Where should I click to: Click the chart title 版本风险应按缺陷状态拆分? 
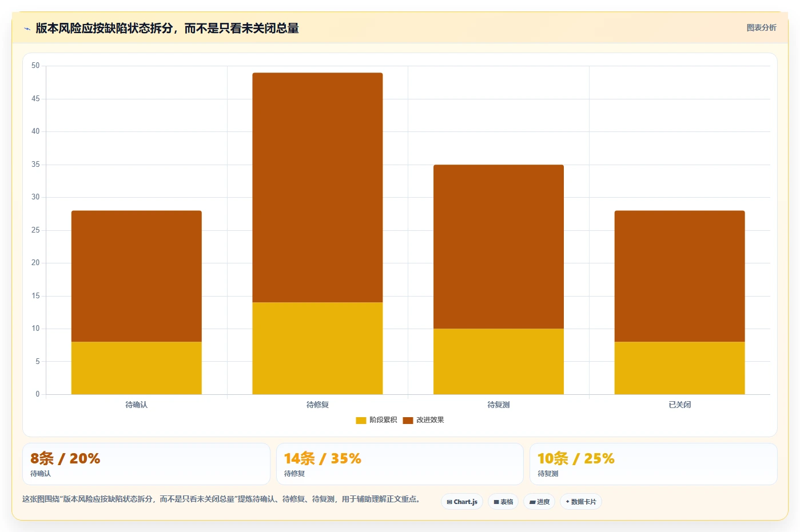[x=168, y=28]
